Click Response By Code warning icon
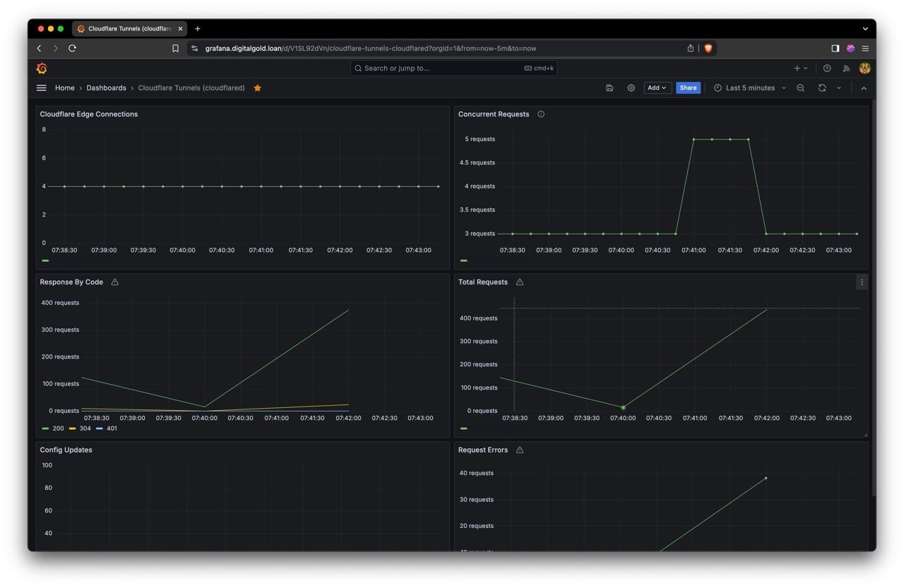Image resolution: width=904 pixels, height=588 pixels. pos(114,282)
